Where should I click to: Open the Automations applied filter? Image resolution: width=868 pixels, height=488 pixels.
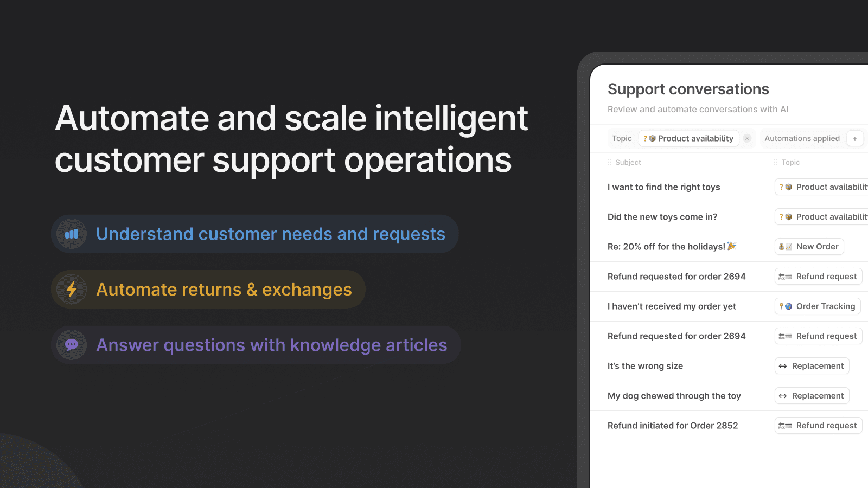(x=802, y=138)
